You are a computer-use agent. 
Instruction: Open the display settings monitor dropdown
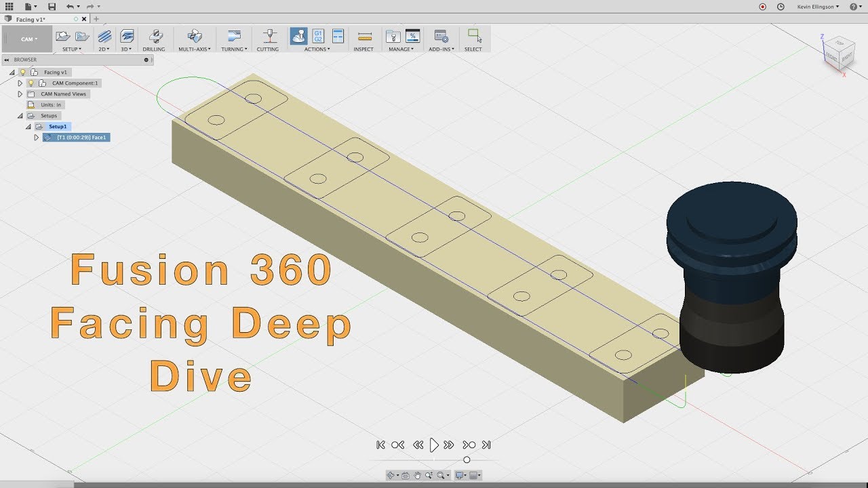click(x=461, y=476)
